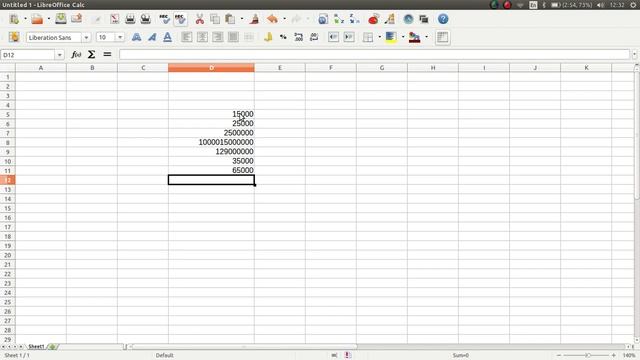
Task: Click the Background Color swatch button
Action: [x=391, y=37]
